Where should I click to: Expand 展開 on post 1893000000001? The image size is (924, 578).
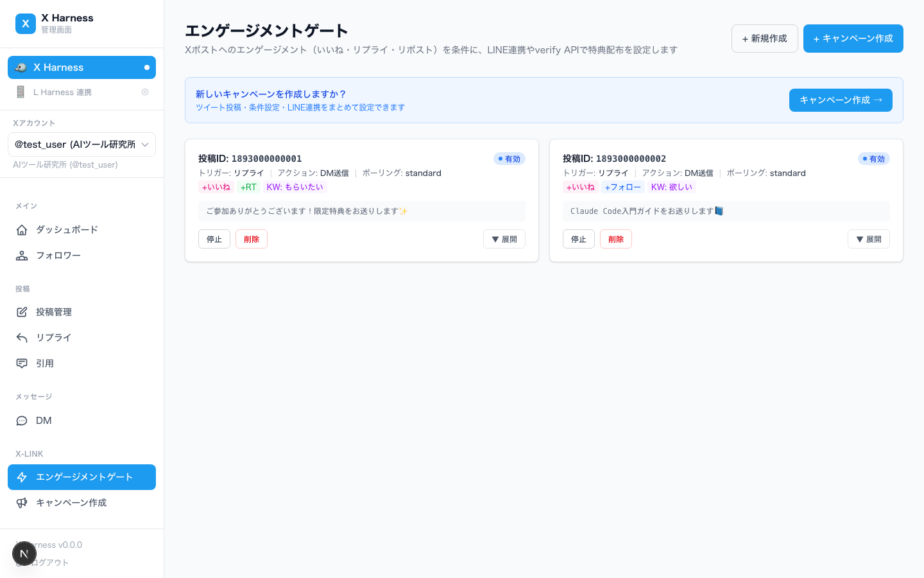click(x=504, y=238)
